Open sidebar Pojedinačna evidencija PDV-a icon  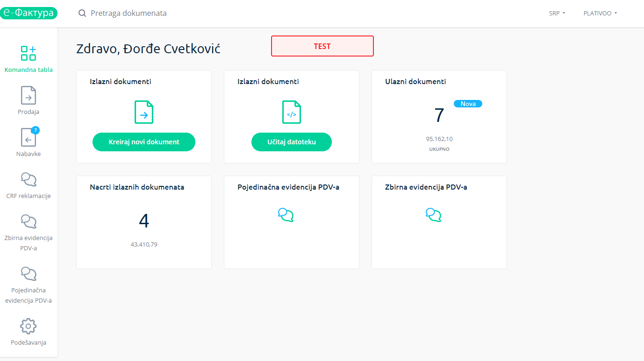pyautogui.click(x=29, y=274)
